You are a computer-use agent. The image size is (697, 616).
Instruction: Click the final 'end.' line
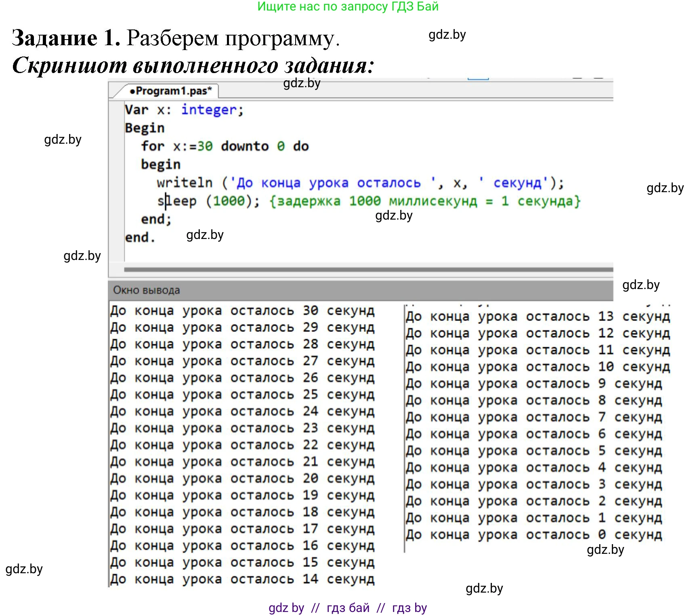coord(140,237)
